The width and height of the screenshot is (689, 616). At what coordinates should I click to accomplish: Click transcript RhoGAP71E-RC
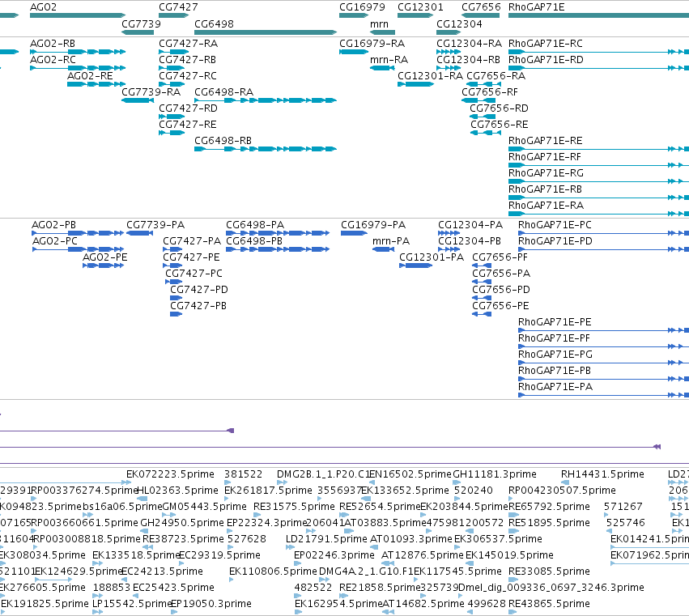546,44
